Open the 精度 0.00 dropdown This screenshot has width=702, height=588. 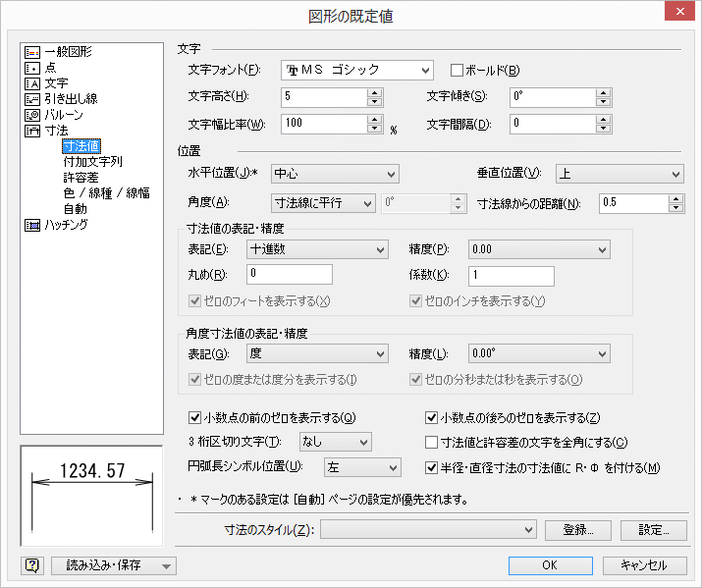[x=539, y=249]
